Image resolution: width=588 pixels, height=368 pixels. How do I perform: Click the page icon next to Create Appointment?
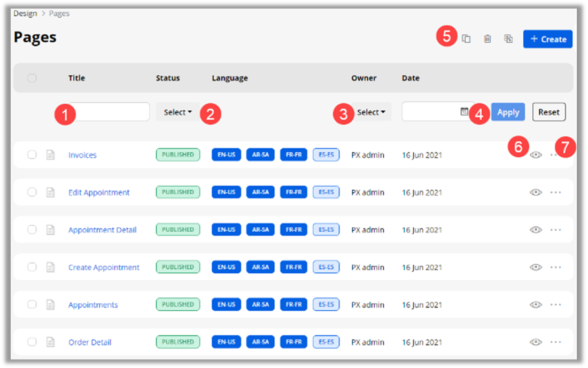coord(51,267)
